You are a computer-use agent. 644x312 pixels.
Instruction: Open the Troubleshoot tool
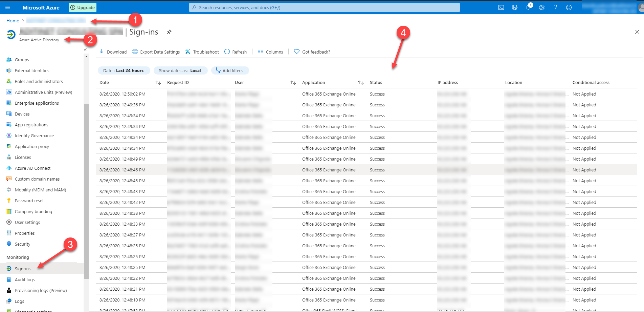click(x=202, y=51)
